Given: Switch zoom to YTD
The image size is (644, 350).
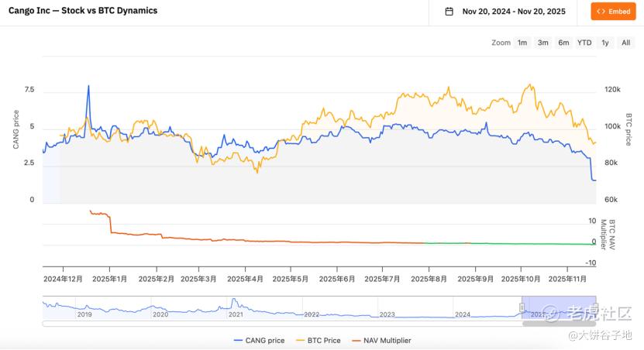Looking at the screenshot, I should pyautogui.click(x=584, y=43).
